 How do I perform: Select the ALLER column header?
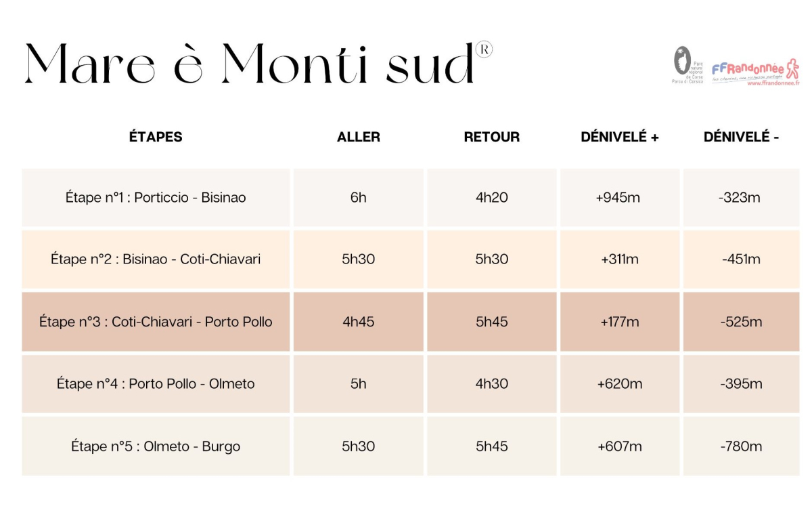359,137
